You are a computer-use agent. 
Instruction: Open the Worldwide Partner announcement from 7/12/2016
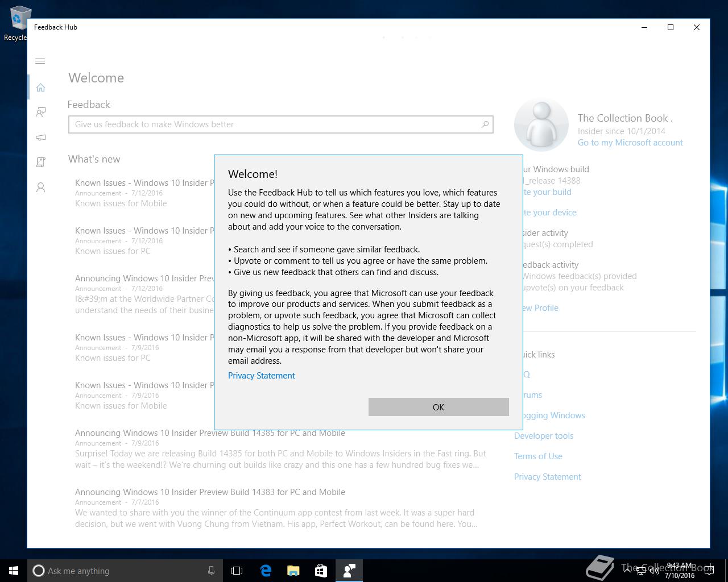pos(144,294)
